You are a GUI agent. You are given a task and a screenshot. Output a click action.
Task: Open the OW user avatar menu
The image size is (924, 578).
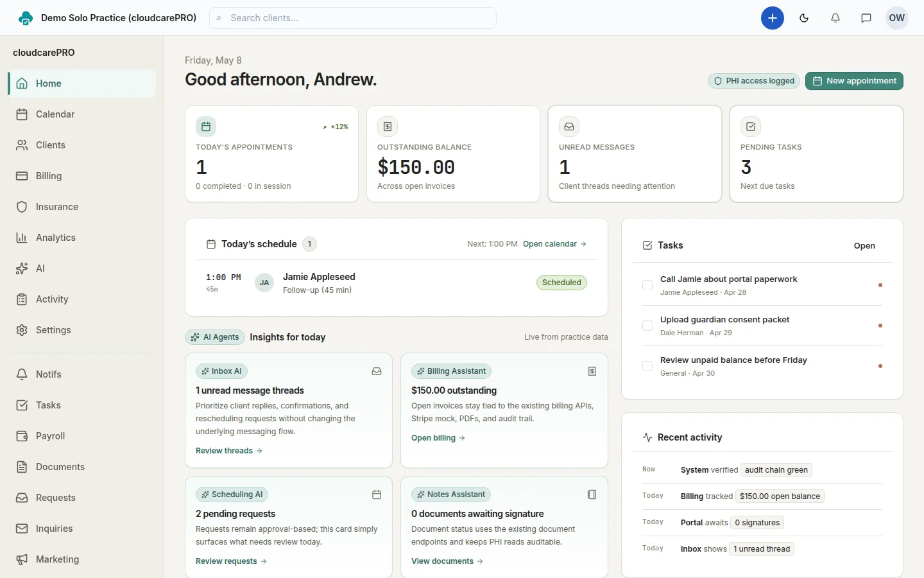tap(897, 18)
